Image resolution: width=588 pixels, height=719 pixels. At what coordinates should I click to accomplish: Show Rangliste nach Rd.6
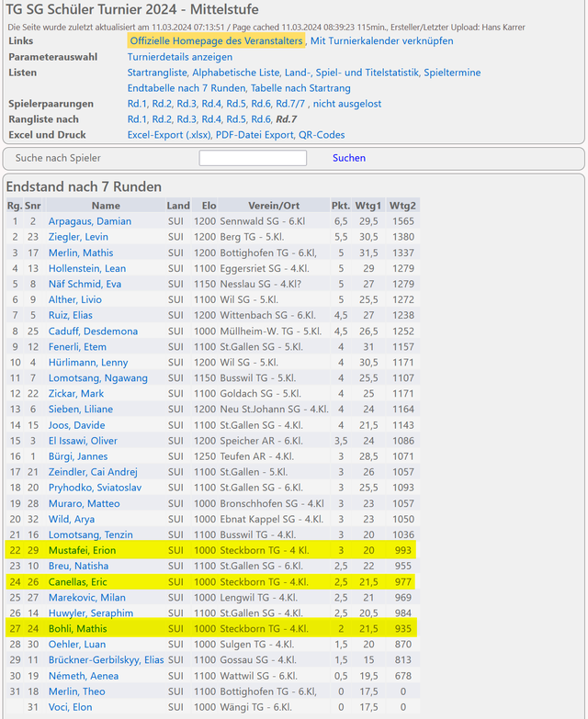261,119
